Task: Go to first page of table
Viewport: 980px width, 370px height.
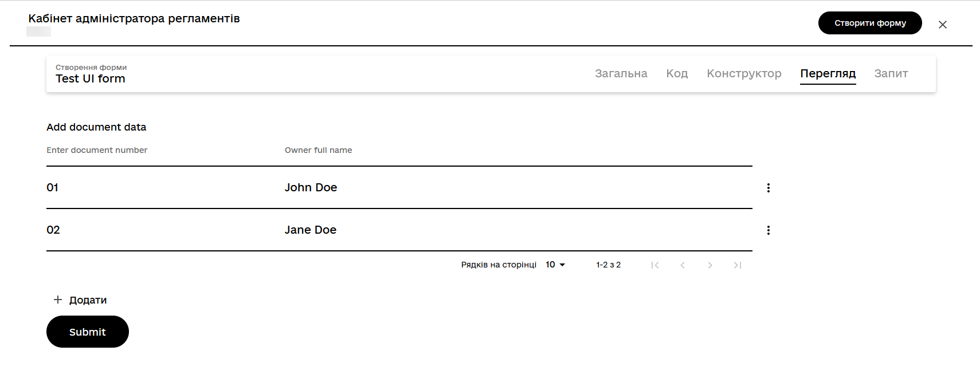Action: click(x=655, y=265)
